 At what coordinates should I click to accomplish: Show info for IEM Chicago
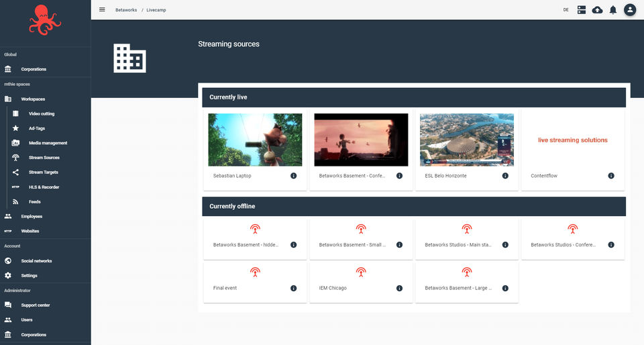coord(399,289)
